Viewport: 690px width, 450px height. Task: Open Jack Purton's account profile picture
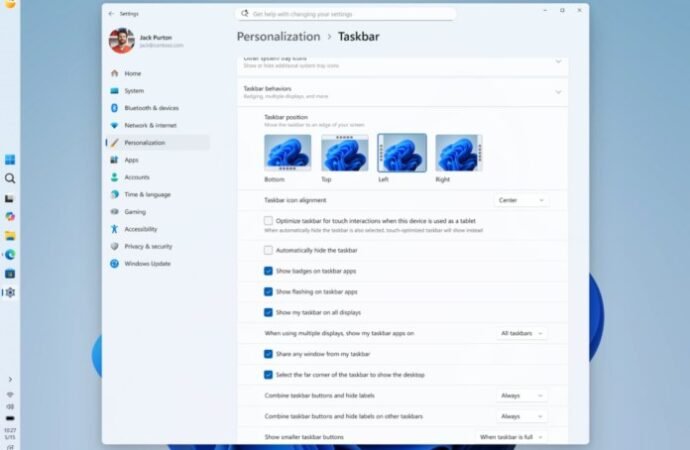122,41
